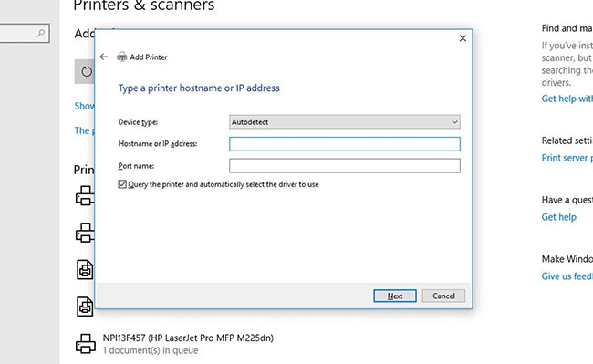Screen dimensions: 593x364
Task: Click the search magnifier icon in Settings
Action: click(x=41, y=33)
